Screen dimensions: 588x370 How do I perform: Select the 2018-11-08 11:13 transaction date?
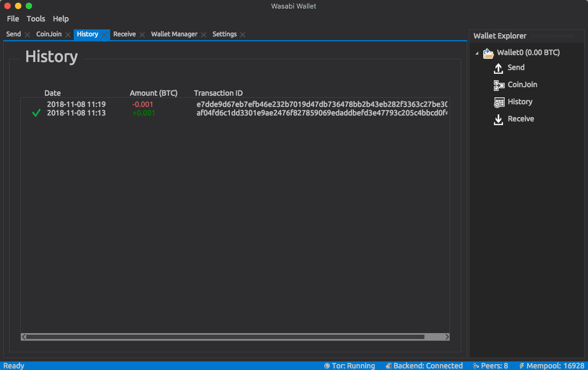[x=76, y=113]
